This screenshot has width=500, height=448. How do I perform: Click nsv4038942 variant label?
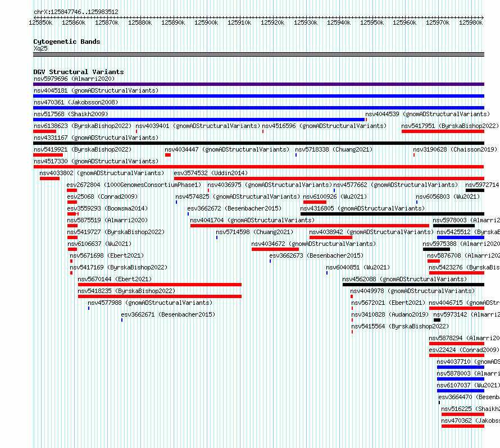point(371,232)
